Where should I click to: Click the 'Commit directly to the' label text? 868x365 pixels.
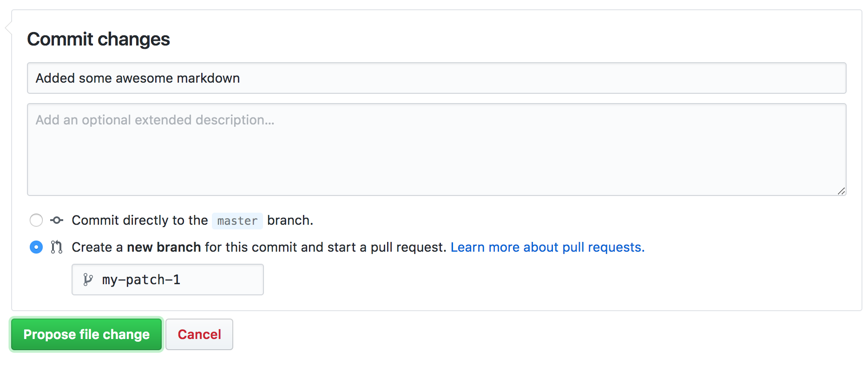coord(140,220)
